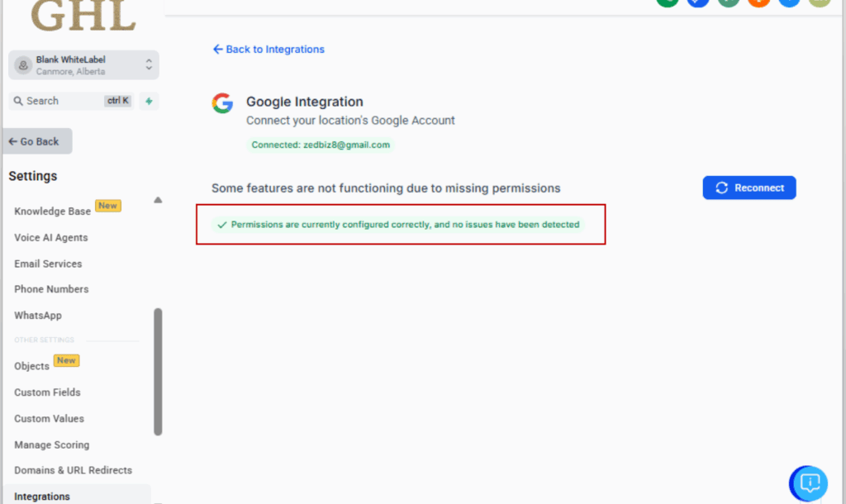The height and width of the screenshot is (504, 846).
Task: Click the magnifying glass search icon
Action: coord(18,101)
